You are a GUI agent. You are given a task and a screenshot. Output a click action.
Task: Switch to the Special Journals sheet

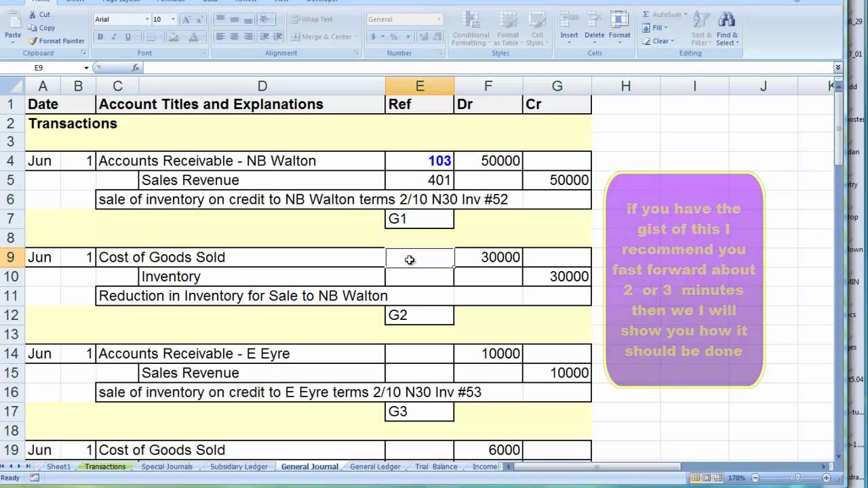tap(167, 467)
